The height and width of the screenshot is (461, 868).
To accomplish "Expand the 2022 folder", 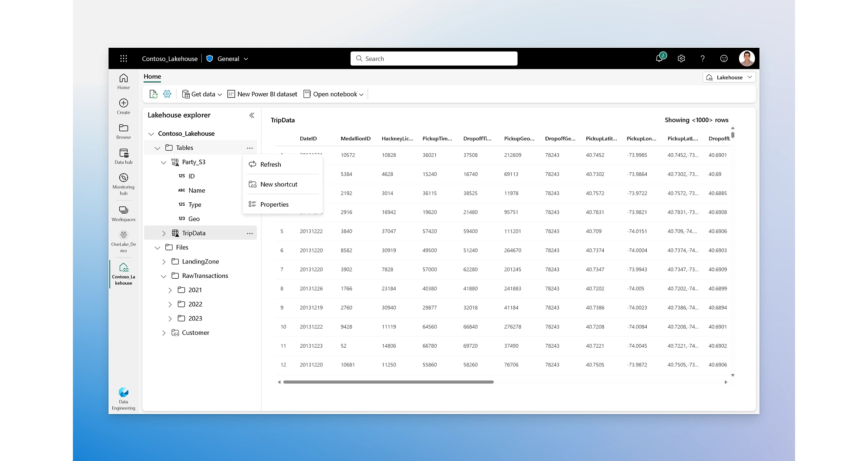I will (x=170, y=304).
